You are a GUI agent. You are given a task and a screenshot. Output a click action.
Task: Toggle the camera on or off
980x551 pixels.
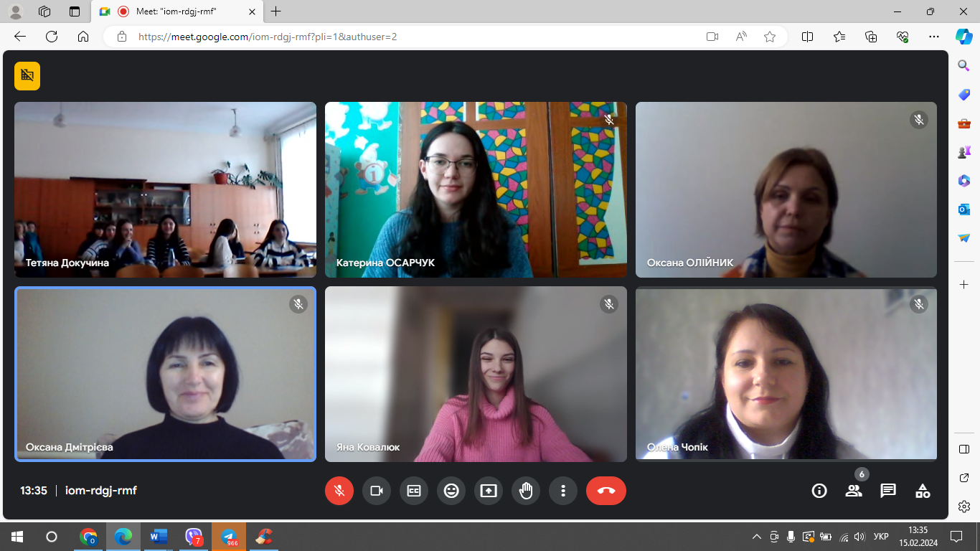click(377, 491)
